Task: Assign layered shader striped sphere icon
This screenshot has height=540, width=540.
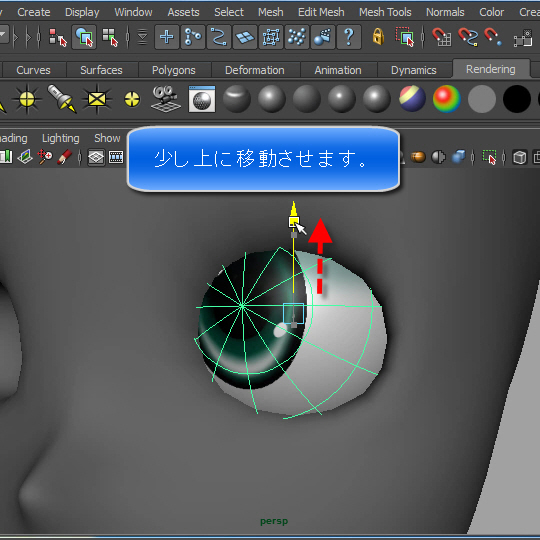Action: [412, 99]
